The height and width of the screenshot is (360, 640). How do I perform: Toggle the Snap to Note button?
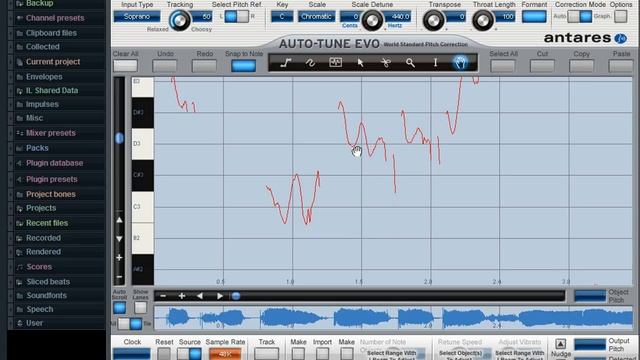(243, 66)
